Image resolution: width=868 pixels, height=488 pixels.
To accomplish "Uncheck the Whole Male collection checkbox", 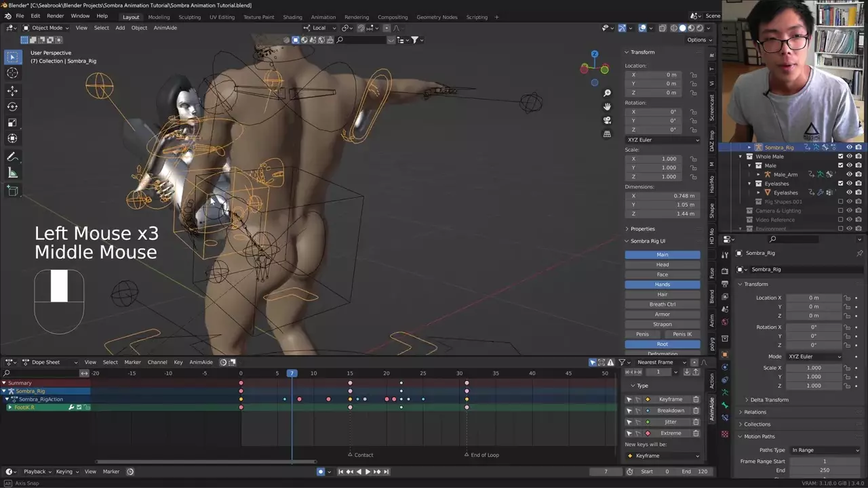I will 840,157.
